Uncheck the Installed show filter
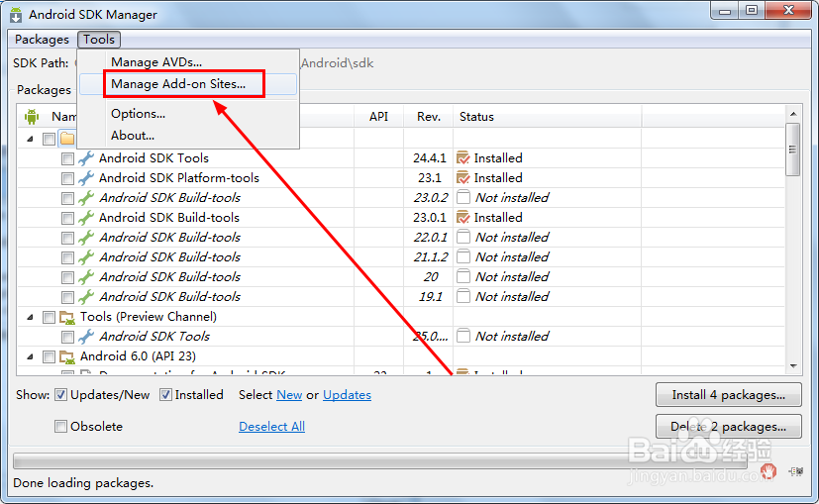Image resolution: width=819 pixels, height=504 pixels. pos(165,395)
